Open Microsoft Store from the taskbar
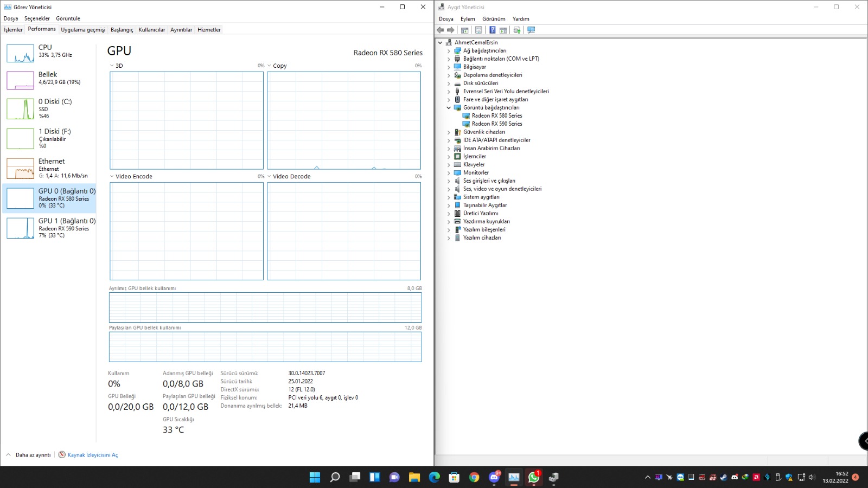The image size is (868, 488). (x=455, y=477)
